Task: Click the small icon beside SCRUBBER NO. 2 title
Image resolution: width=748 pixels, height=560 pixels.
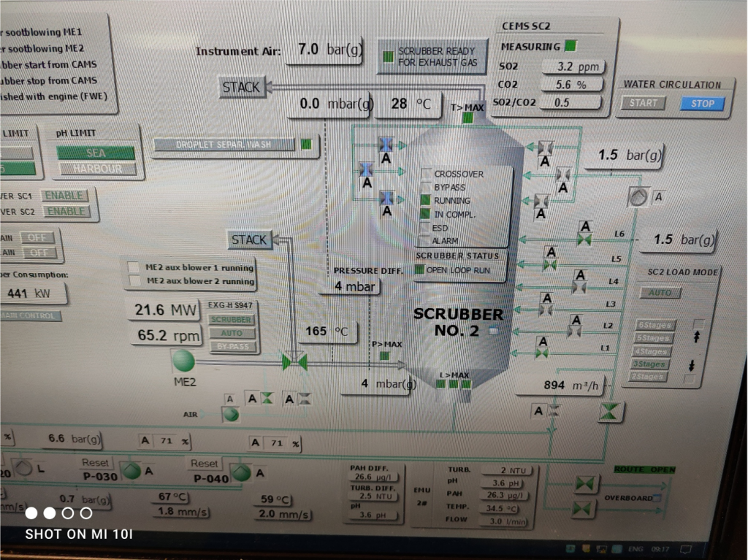Action: pyautogui.click(x=495, y=331)
